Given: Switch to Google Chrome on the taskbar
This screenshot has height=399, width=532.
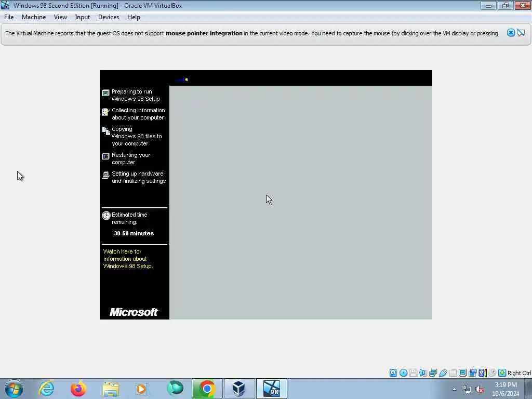Looking at the screenshot, I should 207,389.
